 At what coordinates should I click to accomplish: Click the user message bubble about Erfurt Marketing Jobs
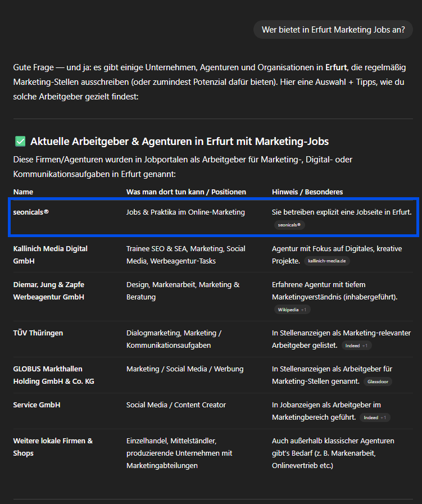(x=333, y=30)
